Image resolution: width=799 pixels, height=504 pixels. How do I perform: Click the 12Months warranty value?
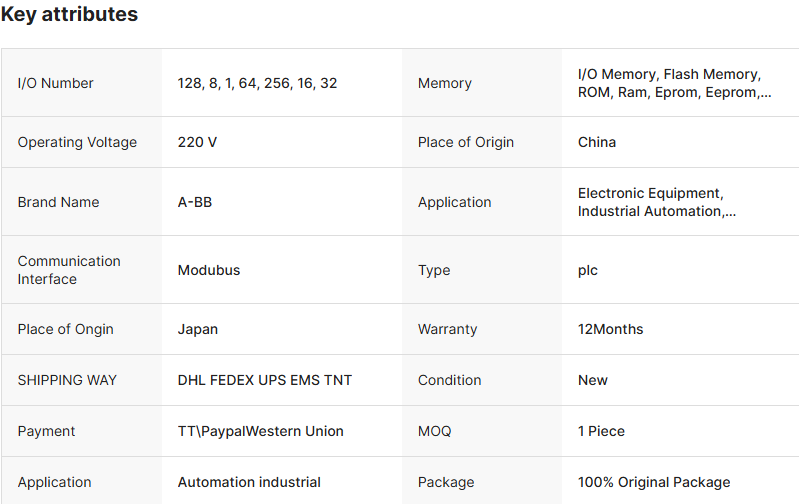pyautogui.click(x=610, y=329)
